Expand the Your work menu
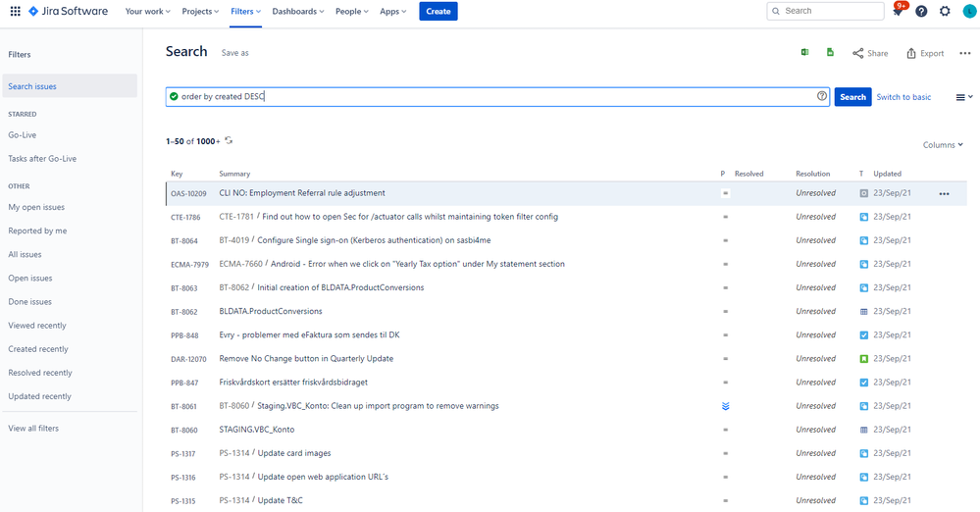980x512 pixels. pyautogui.click(x=147, y=11)
